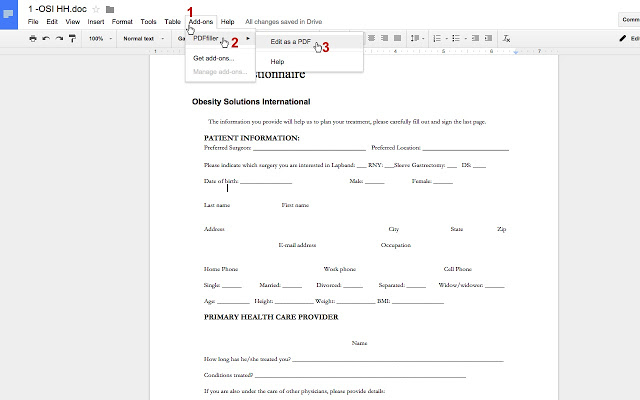Image resolution: width=640 pixels, height=400 pixels.
Task: Click the justify align icon
Action: [x=398, y=38]
